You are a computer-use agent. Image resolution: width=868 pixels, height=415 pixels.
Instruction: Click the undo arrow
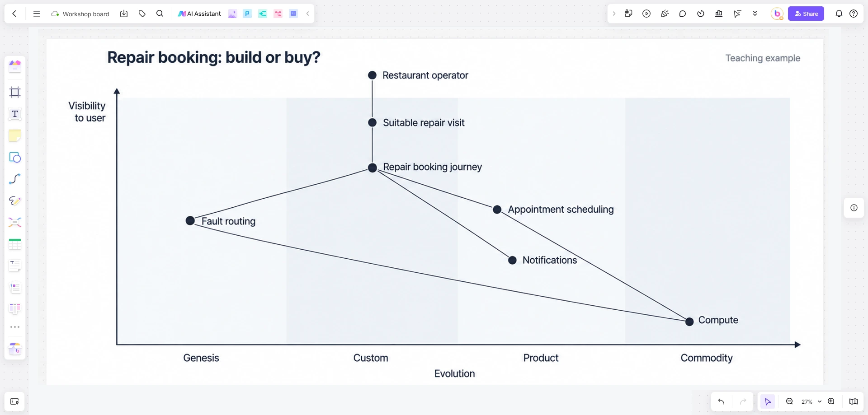(x=721, y=401)
